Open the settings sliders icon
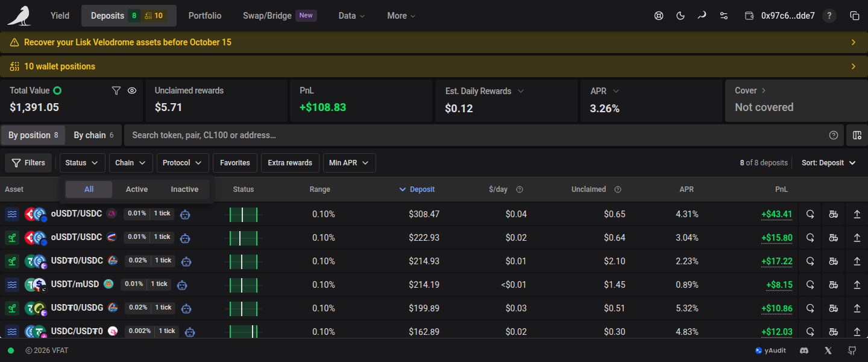Screen dimensions: 868x362 coord(723,16)
